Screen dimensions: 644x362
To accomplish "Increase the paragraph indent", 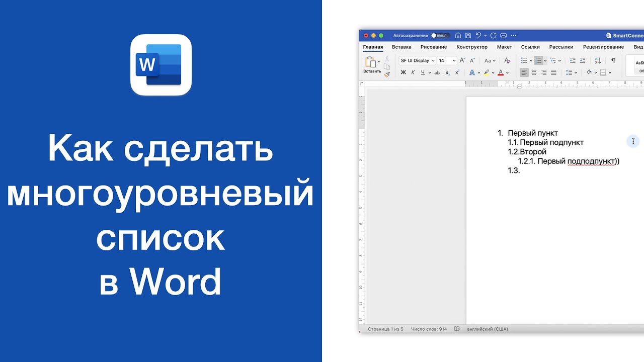I will tap(583, 60).
